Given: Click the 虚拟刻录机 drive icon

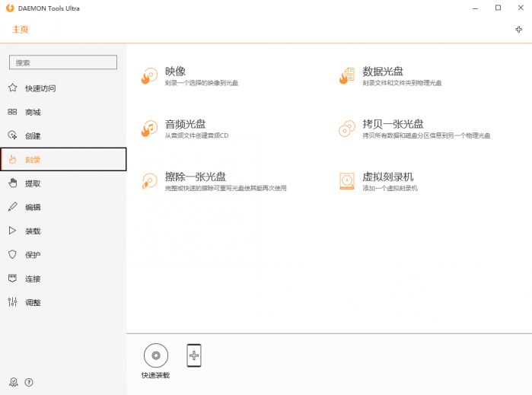Looking at the screenshot, I should point(347,181).
